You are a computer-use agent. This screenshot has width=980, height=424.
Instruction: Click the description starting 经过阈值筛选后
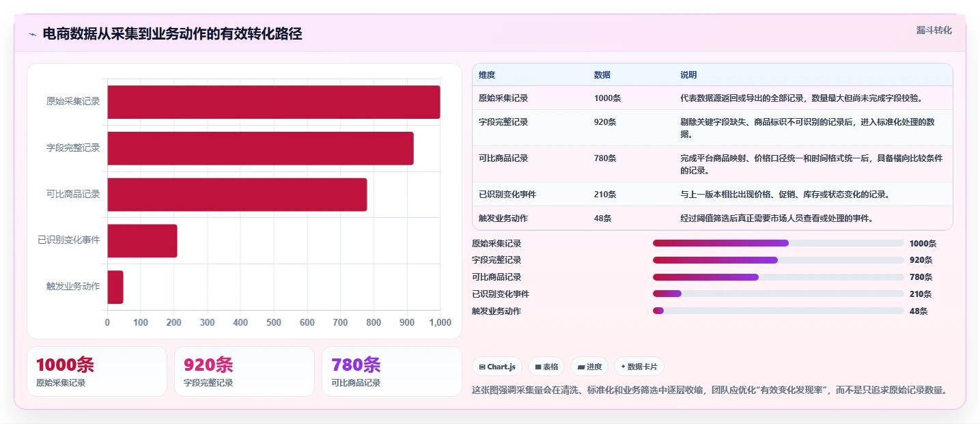tap(776, 218)
